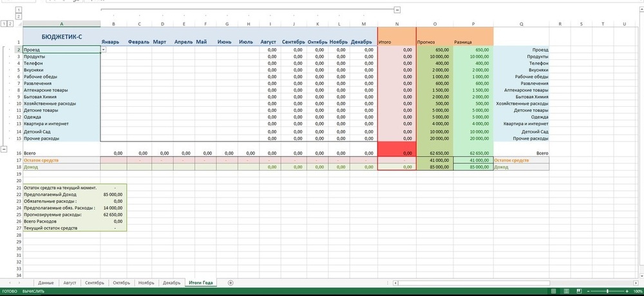Open dropdown arrow on cell Проезд

103,50
